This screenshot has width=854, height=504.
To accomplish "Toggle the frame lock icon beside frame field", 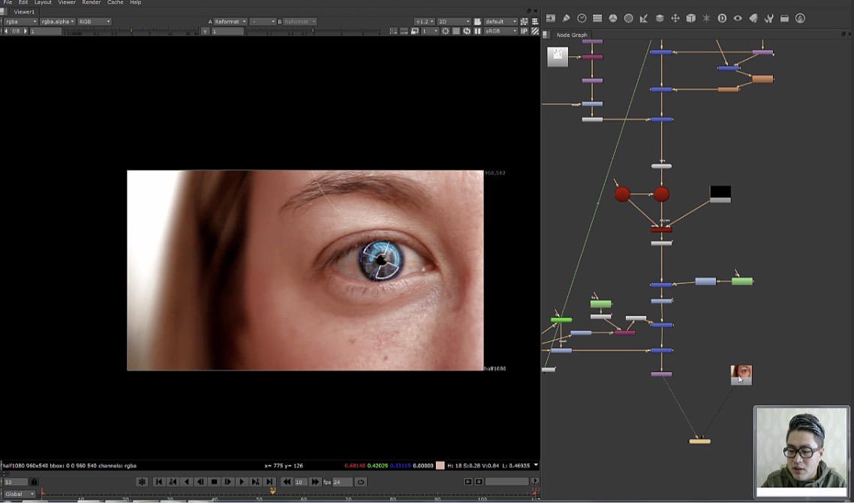I will 34,481.
